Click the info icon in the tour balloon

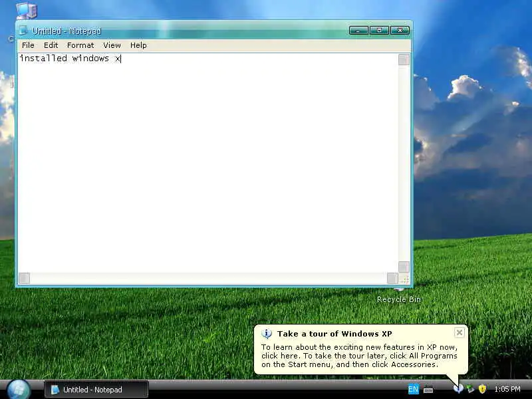coord(267,334)
